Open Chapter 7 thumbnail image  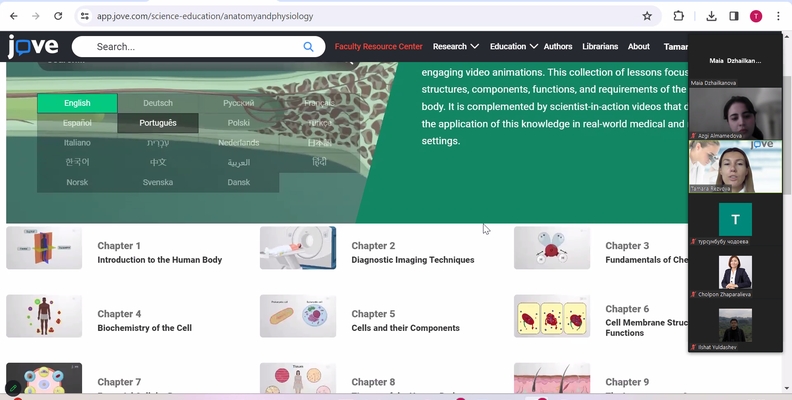(44, 378)
